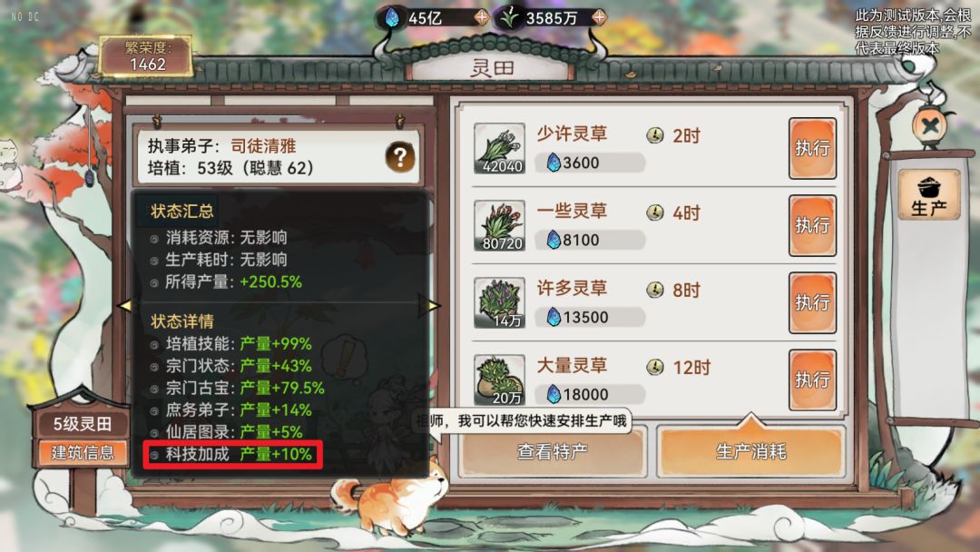
Task: Open the 生产 pot icon tab
Action: click(x=929, y=194)
